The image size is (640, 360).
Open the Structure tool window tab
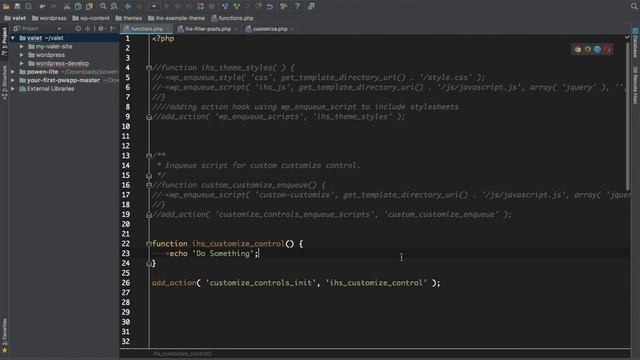4,83
